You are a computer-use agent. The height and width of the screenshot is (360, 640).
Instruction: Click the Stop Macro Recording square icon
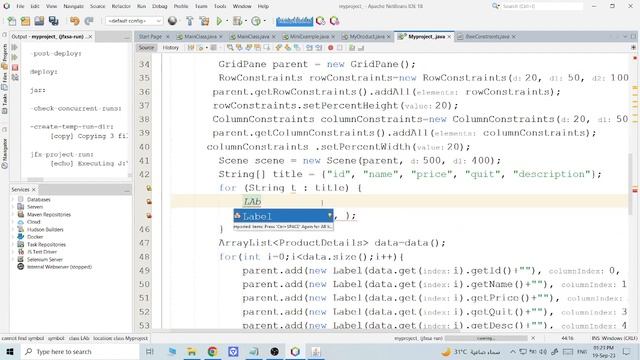pyautogui.click(x=340, y=48)
